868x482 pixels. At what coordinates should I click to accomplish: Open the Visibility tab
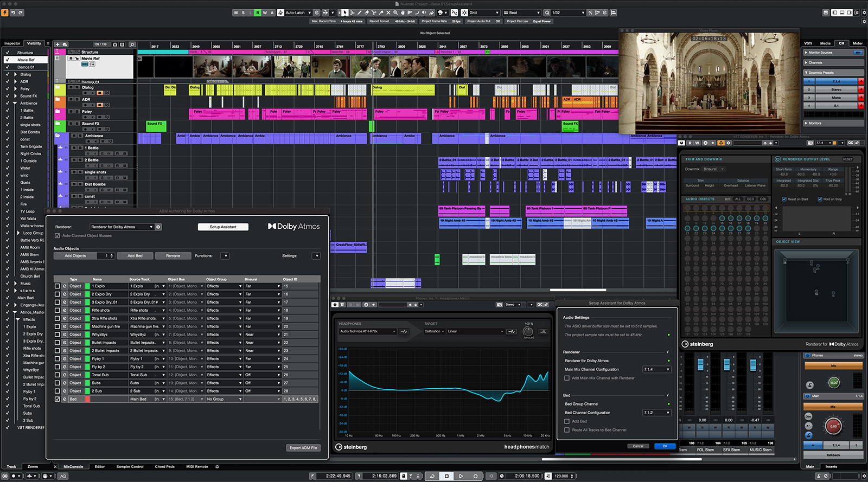tap(34, 43)
